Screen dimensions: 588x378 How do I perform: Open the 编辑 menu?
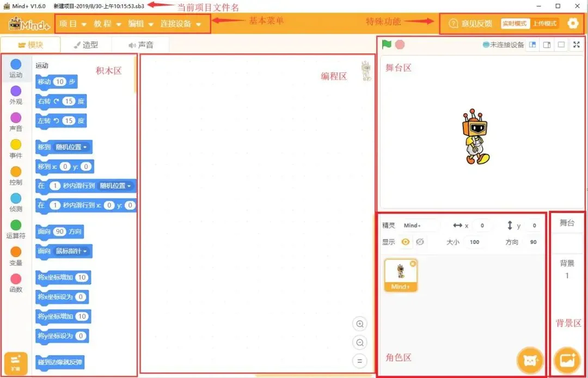[140, 23]
